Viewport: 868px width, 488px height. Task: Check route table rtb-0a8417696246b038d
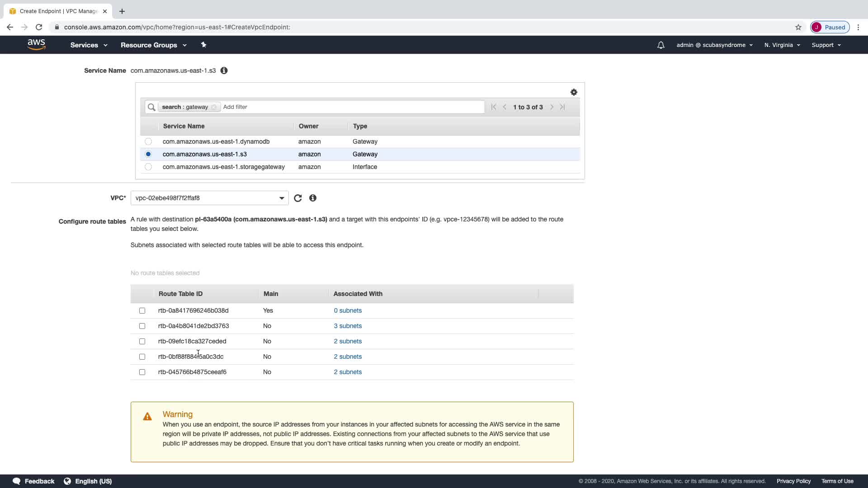click(x=142, y=310)
